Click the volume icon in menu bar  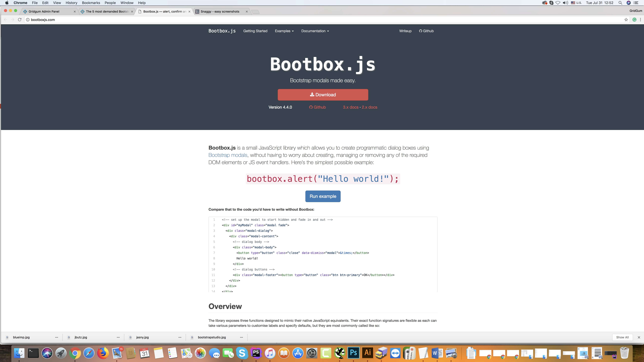tap(565, 3)
